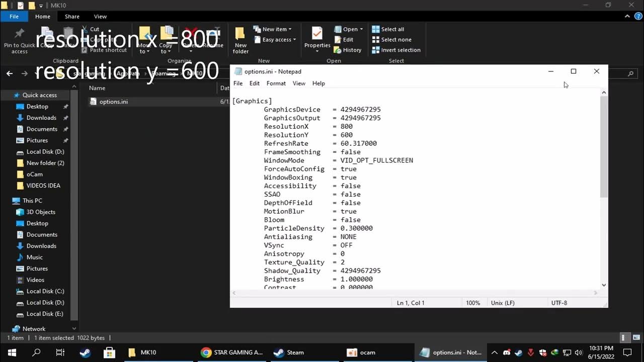Open the Explorer File tab
The width and height of the screenshot is (644, 362).
[x=14, y=17]
